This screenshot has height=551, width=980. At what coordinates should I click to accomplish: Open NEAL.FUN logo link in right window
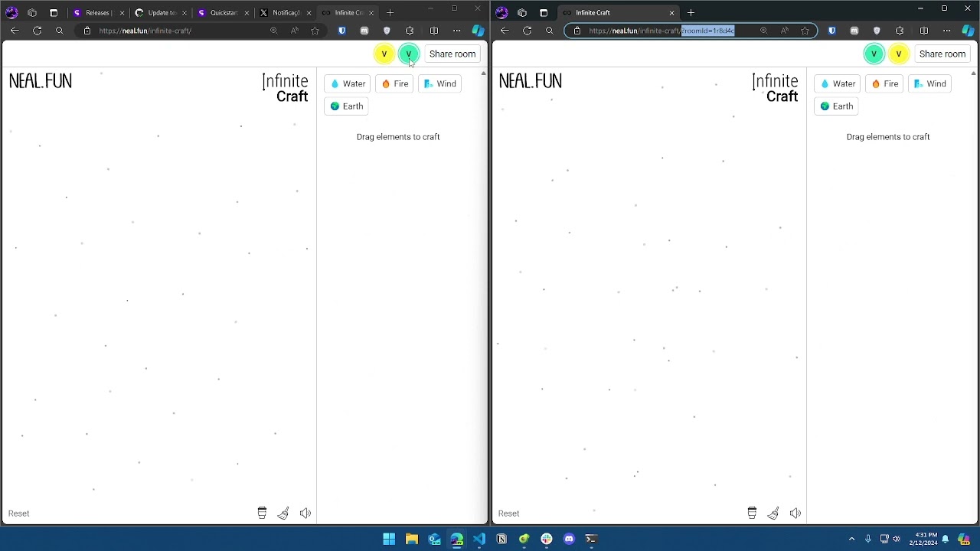[531, 81]
